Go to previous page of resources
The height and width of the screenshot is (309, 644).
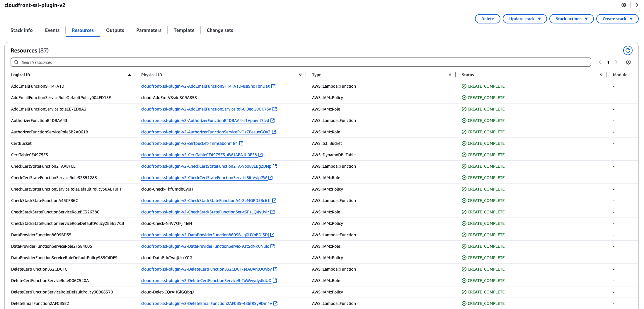600,62
